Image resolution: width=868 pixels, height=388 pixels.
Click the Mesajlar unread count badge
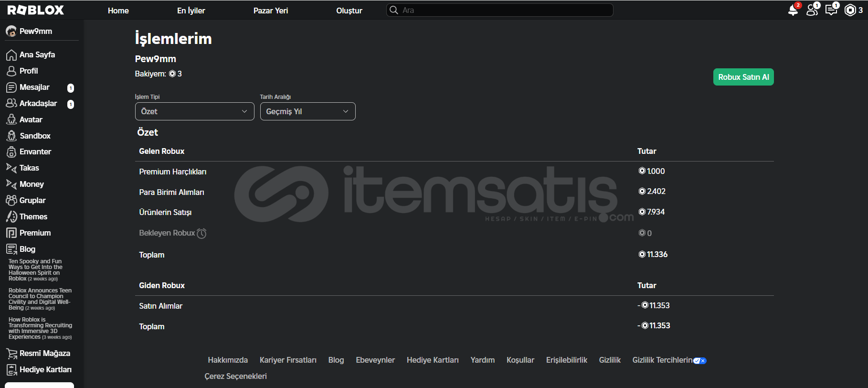pyautogui.click(x=71, y=88)
